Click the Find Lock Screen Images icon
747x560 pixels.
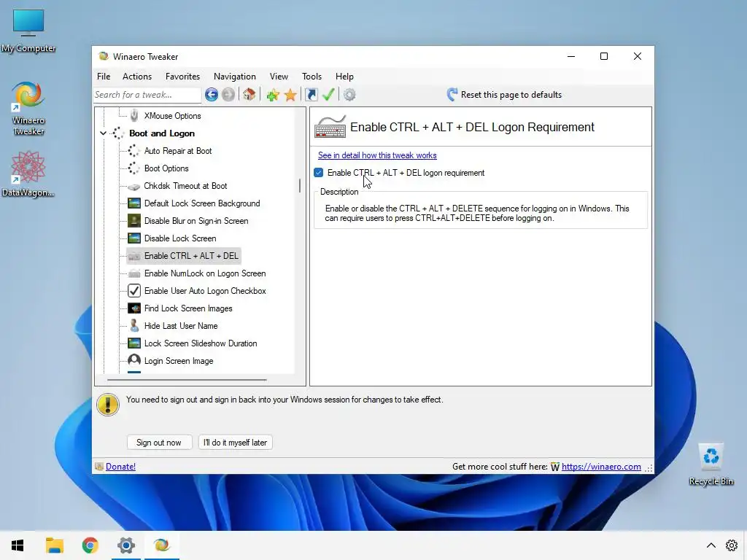click(x=134, y=308)
